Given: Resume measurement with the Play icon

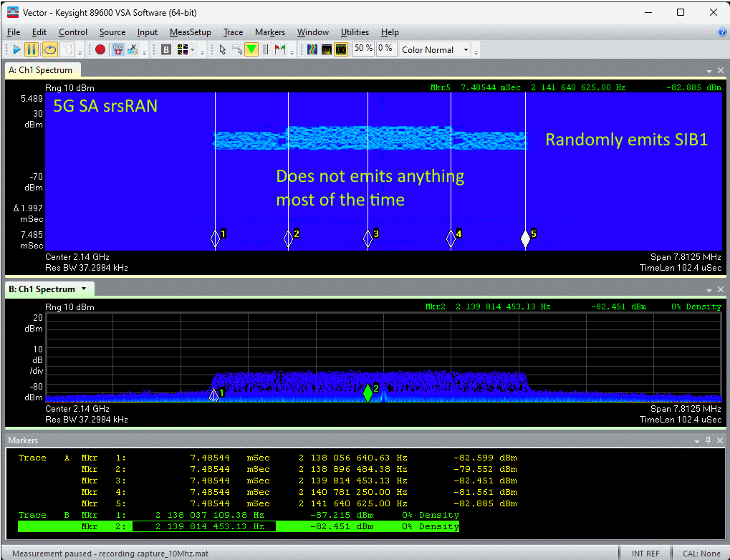Looking at the screenshot, I should 17,49.
